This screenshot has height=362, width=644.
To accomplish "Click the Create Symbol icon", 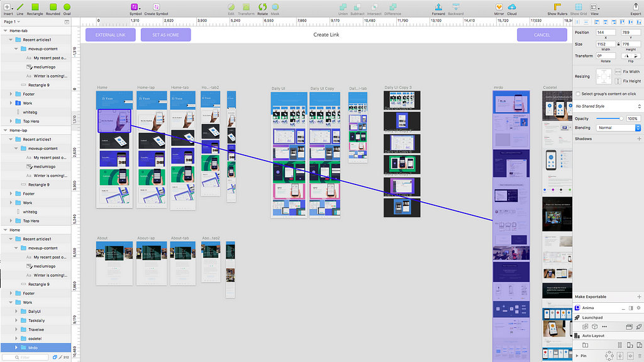I will tap(156, 7).
